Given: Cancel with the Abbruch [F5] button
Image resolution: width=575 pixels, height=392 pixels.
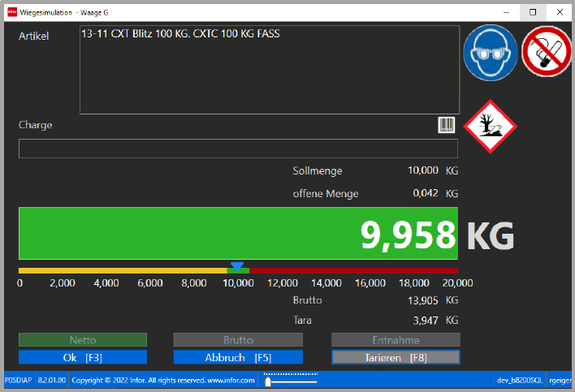Looking at the screenshot, I should [238, 357].
